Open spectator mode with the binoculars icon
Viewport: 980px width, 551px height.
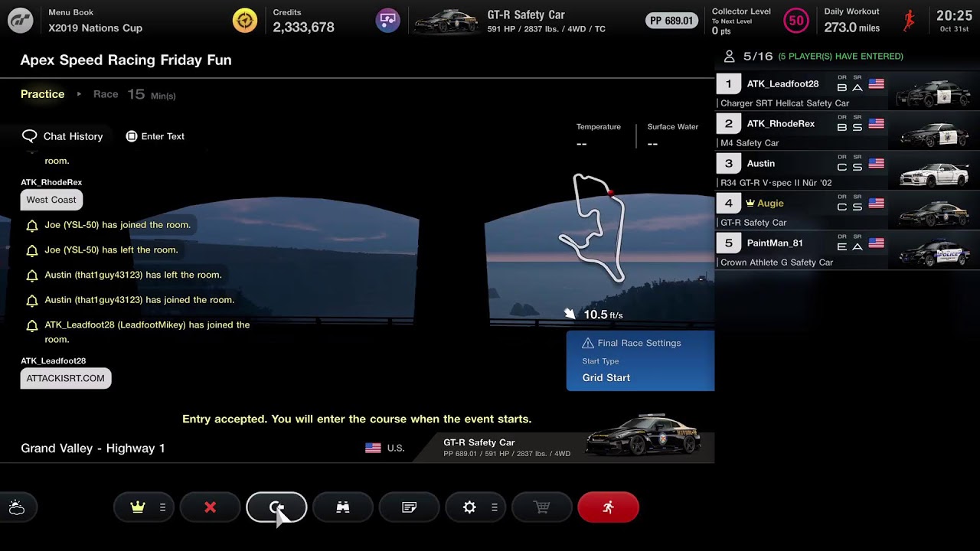click(x=343, y=507)
